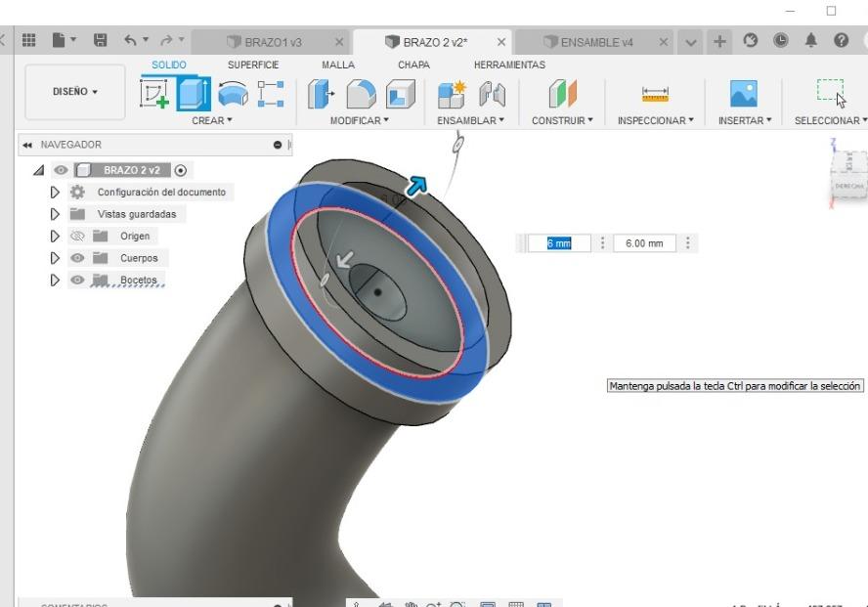
Task: Open options dots beside 6.00 mm field
Action: 687,243
